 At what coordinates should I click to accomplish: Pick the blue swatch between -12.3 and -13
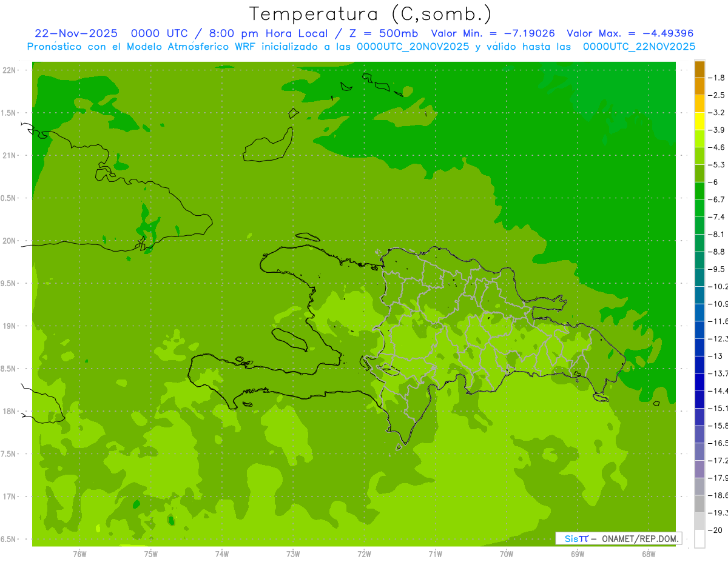(699, 347)
